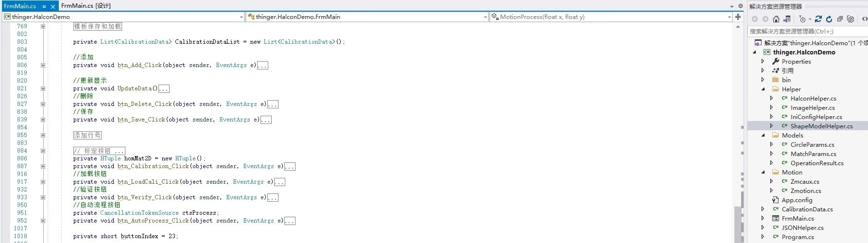This screenshot has width=868, height=243.
Task: Click the Refresh icon in Solution Explorer
Action: click(x=829, y=19)
